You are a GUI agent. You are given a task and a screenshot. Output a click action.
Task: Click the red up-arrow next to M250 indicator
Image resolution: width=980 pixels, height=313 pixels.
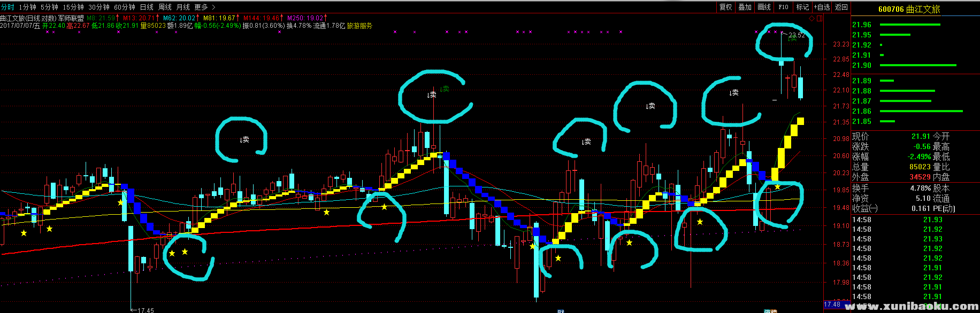(325, 18)
